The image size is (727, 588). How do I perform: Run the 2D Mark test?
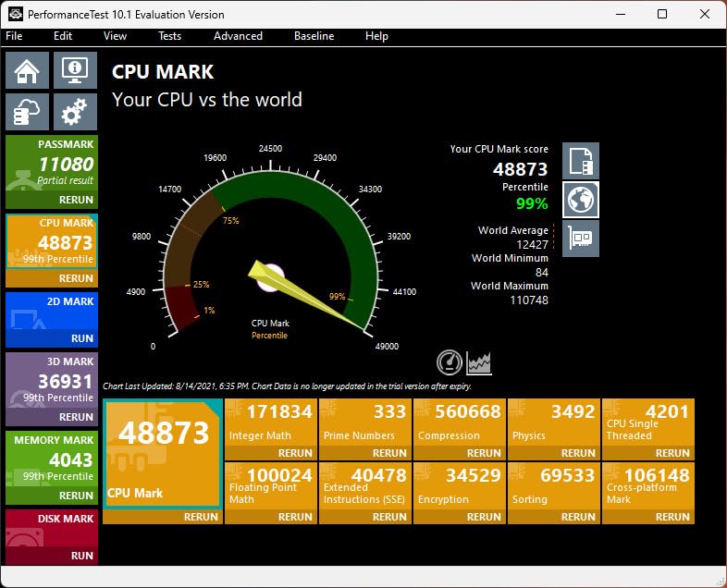(82, 338)
